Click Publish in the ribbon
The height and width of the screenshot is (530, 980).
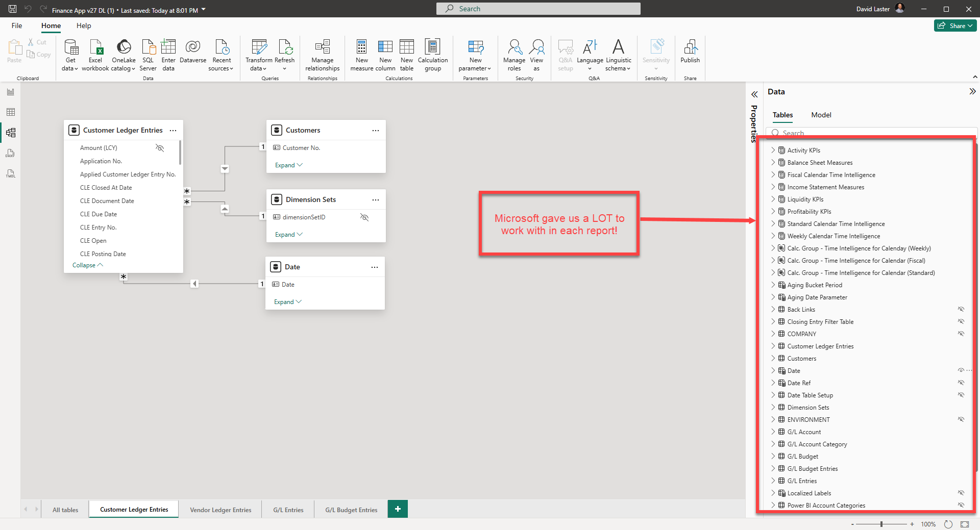pos(690,47)
